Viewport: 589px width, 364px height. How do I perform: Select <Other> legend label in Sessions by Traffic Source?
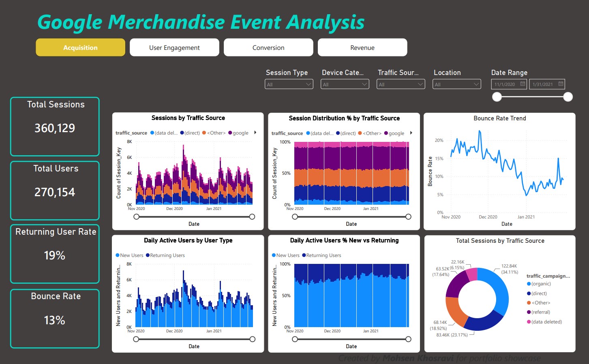[216, 133]
